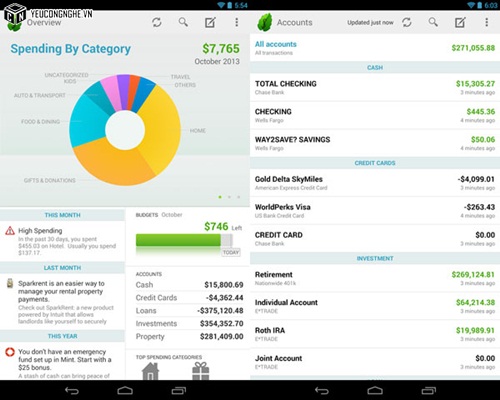Open the overflow menu in Accounts
The width and height of the screenshot is (500, 400).
click(x=487, y=22)
